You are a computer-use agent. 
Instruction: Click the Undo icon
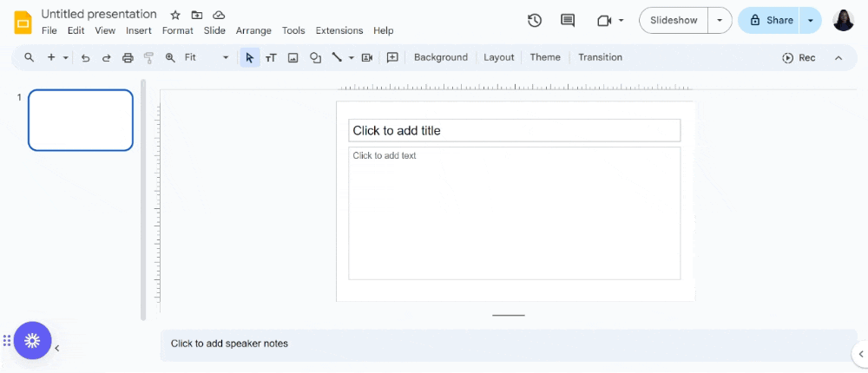pos(85,57)
